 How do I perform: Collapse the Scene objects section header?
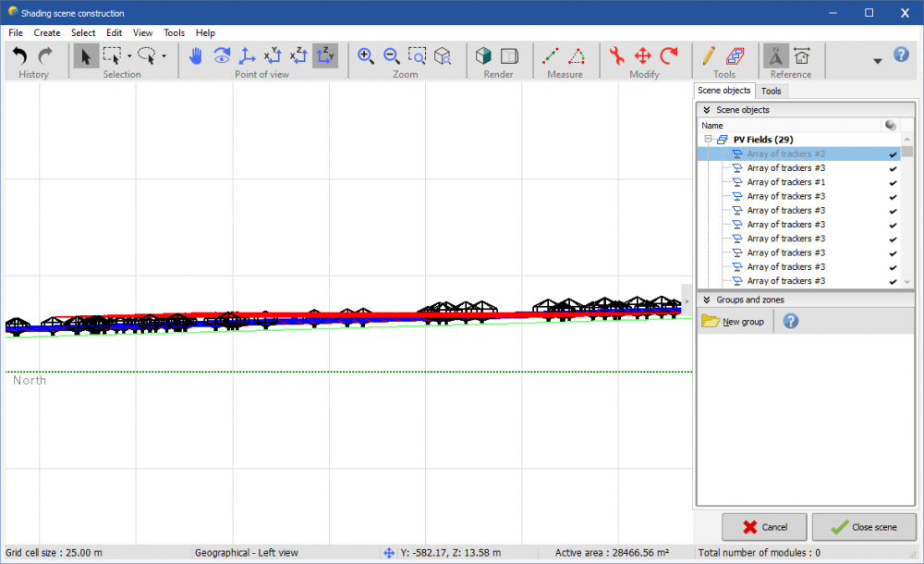pyautogui.click(x=707, y=110)
